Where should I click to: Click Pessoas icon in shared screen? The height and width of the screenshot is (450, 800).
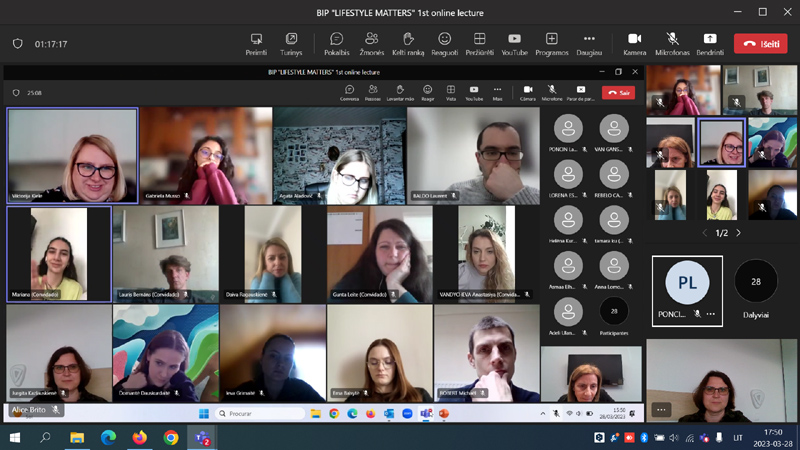[x=373, y=90]
